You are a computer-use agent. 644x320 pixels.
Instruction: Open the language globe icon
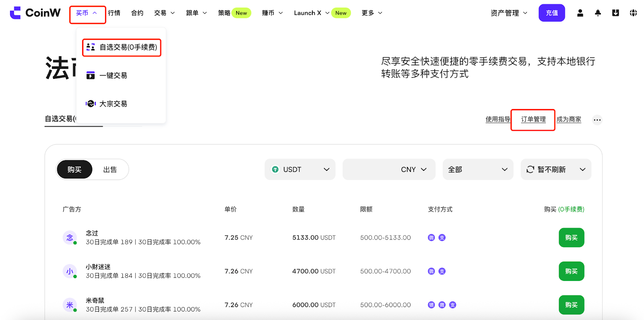[x=633, y=13]
